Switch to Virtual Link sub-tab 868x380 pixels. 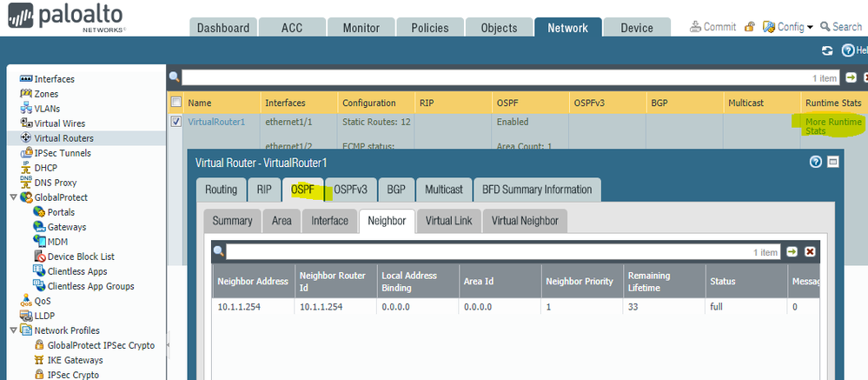coord(449,221)
